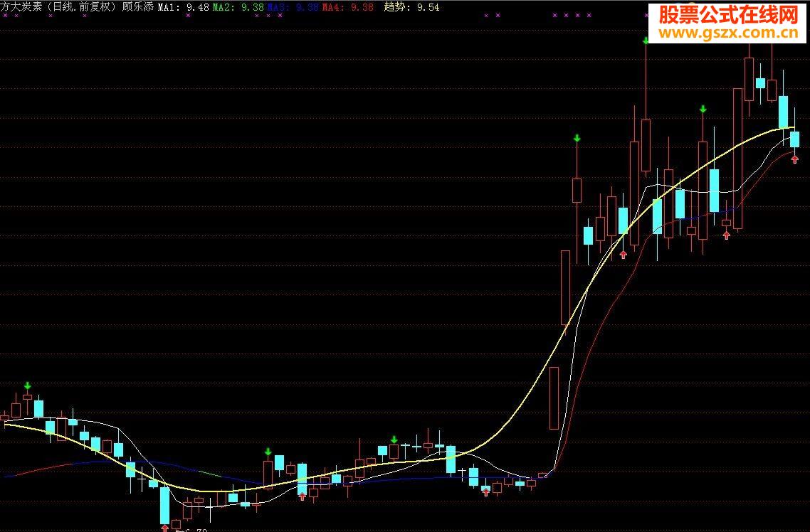Click the highest green down arrow on chart
810x532 pixels.
click(646, 41)
